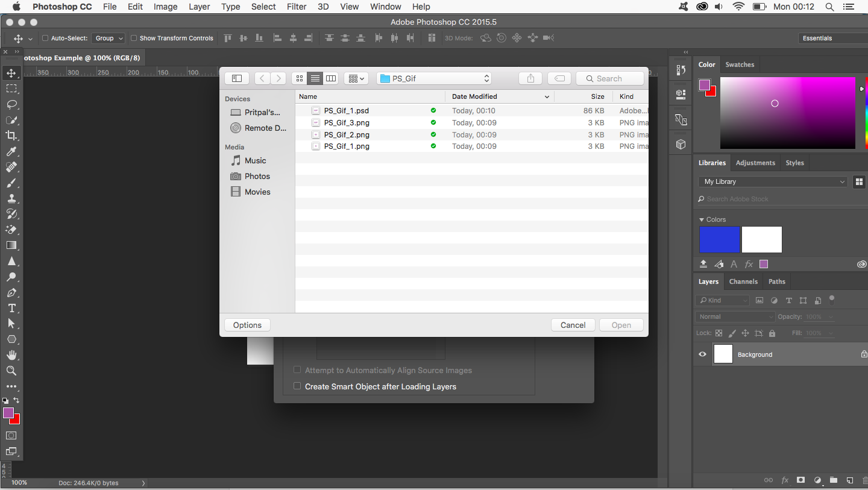The image size is (868, 490).
Task: Check Create Smart Object after Loading Layers
Action: (297, 386)
